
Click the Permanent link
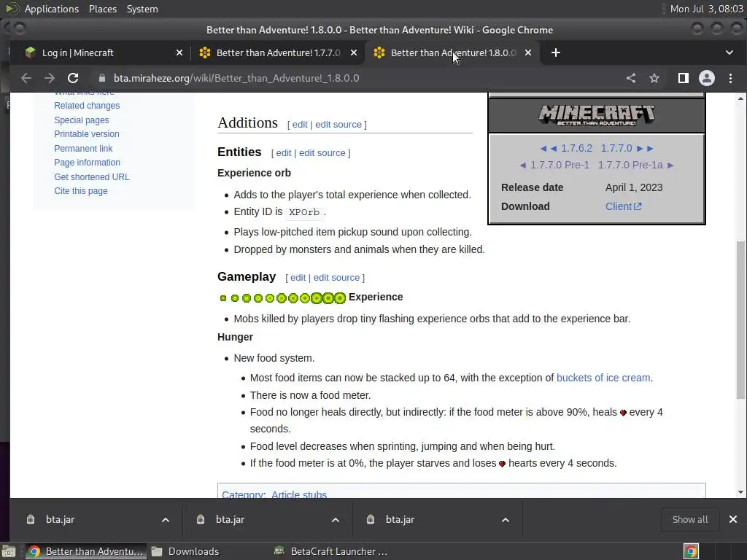[x=83, y=149]
